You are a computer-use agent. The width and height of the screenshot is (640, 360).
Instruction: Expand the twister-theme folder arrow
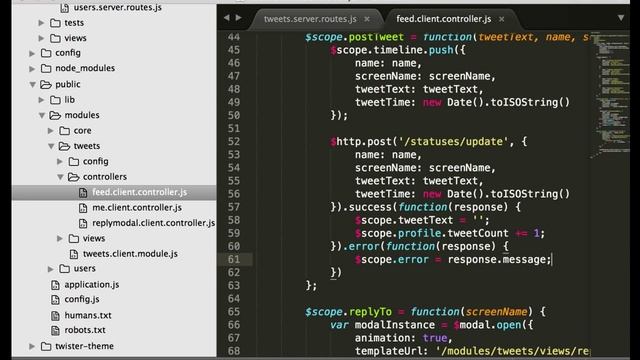(32, 347)
